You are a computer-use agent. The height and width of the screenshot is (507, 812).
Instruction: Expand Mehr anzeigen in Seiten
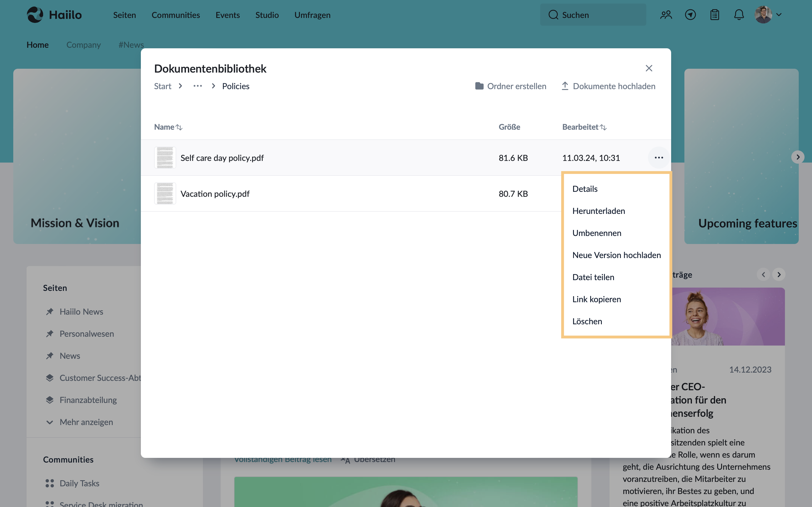[x=86, y=423]
